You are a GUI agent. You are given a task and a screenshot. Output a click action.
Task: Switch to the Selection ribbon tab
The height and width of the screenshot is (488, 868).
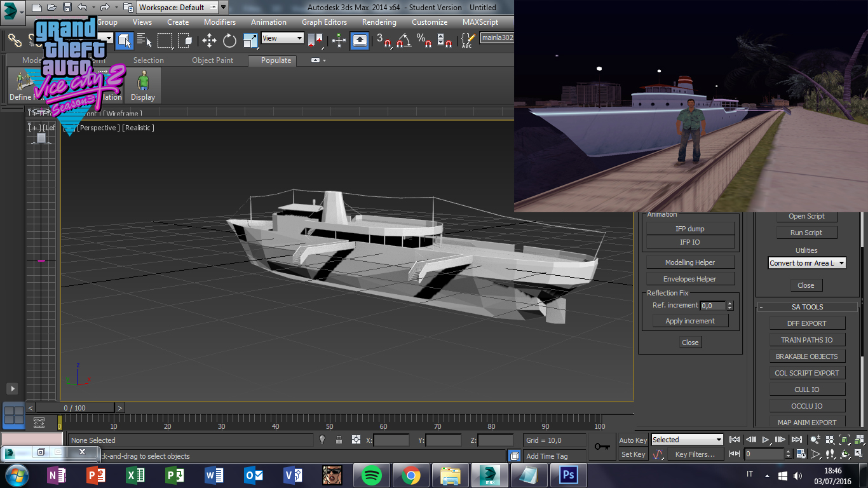(149, 60)
